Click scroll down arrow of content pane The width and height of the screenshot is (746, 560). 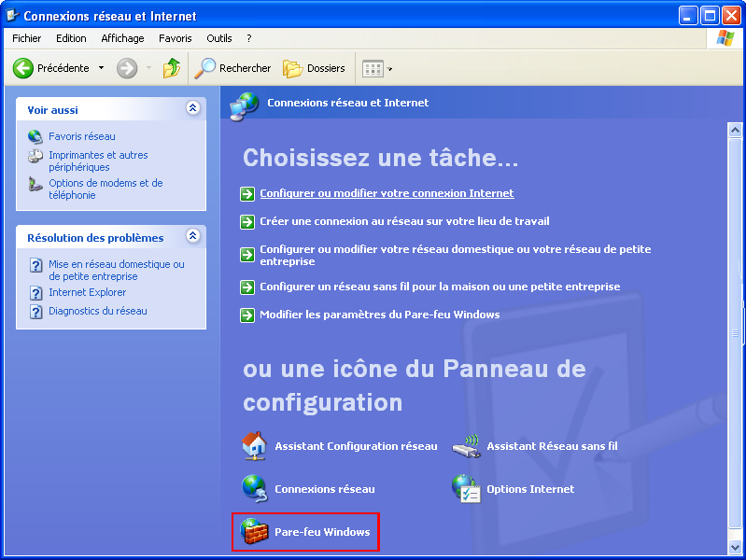(x=735, y=547)
